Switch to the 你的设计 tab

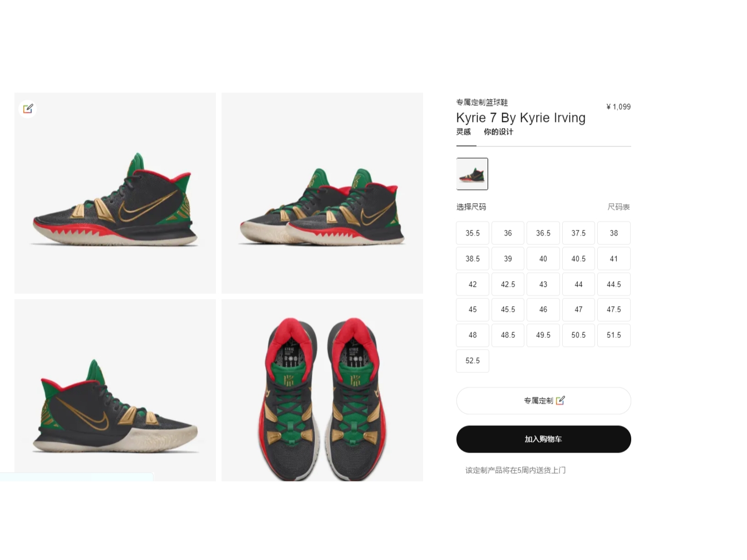point(498,132)
